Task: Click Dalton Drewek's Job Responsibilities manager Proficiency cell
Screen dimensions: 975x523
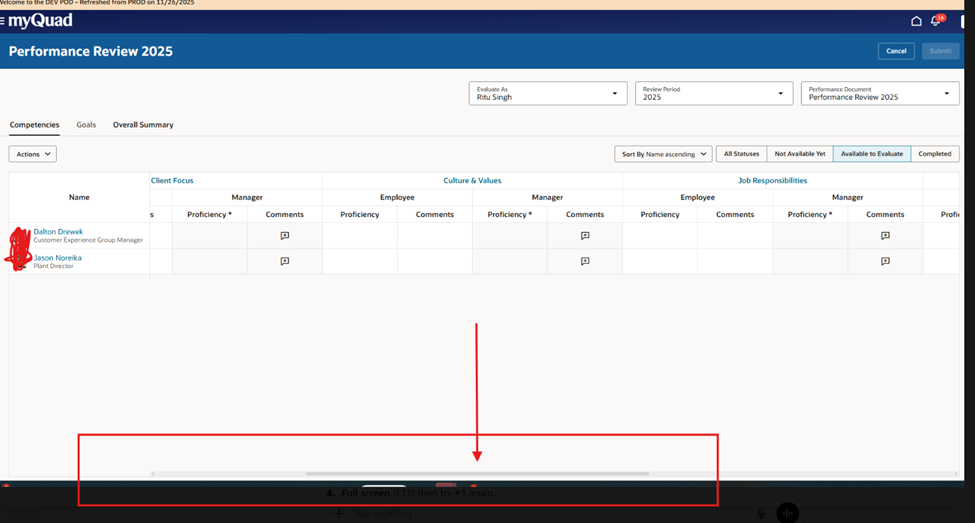Action: 810,236
